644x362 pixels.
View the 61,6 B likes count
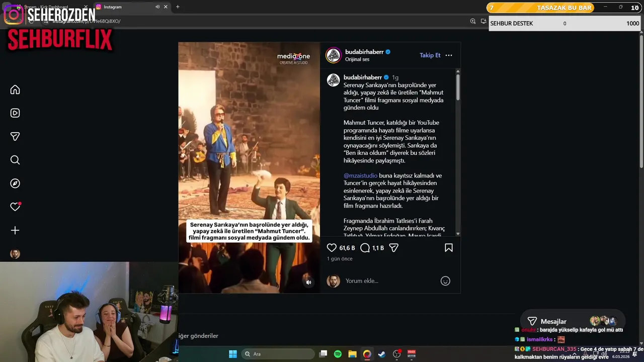[347, 248]
